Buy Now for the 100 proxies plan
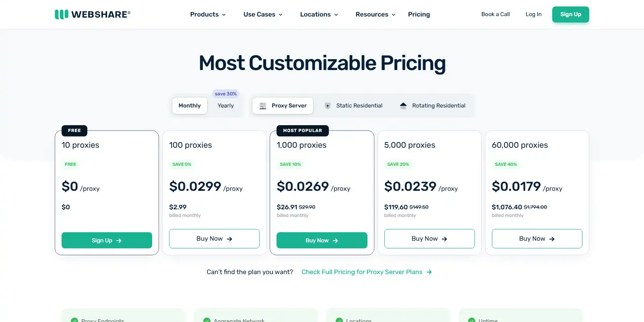The height and width of the screenshot is (322, 644). click(x=214, y=239)
